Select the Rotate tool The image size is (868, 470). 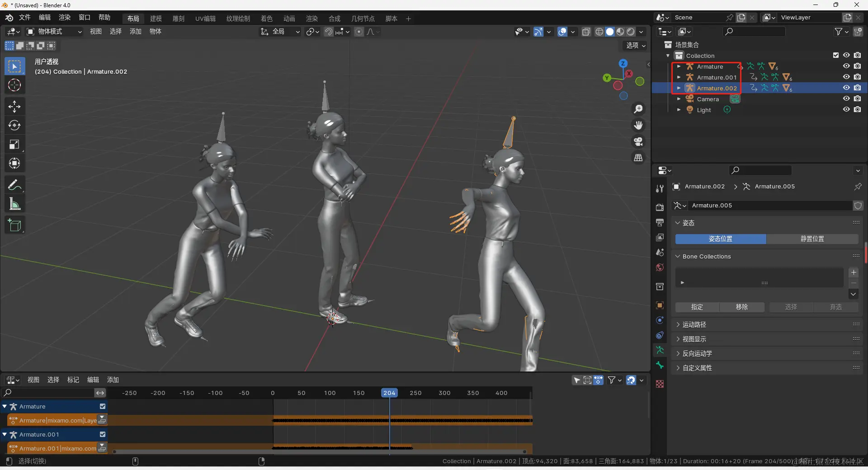tap(14, 125)
